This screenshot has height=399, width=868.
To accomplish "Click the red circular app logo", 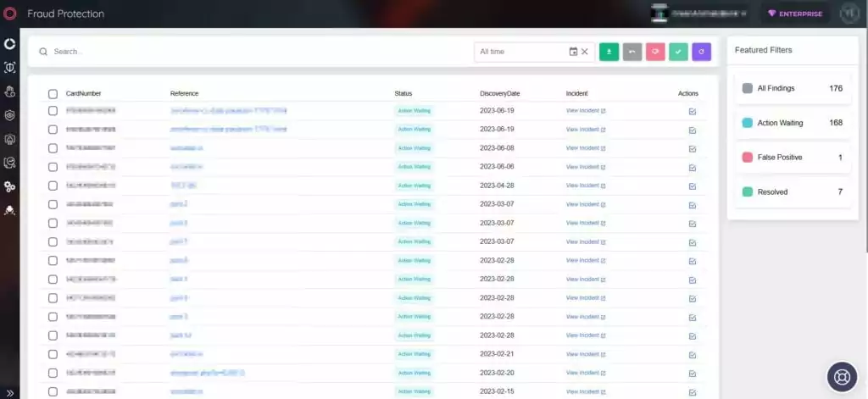I will [x=9, y=14].
